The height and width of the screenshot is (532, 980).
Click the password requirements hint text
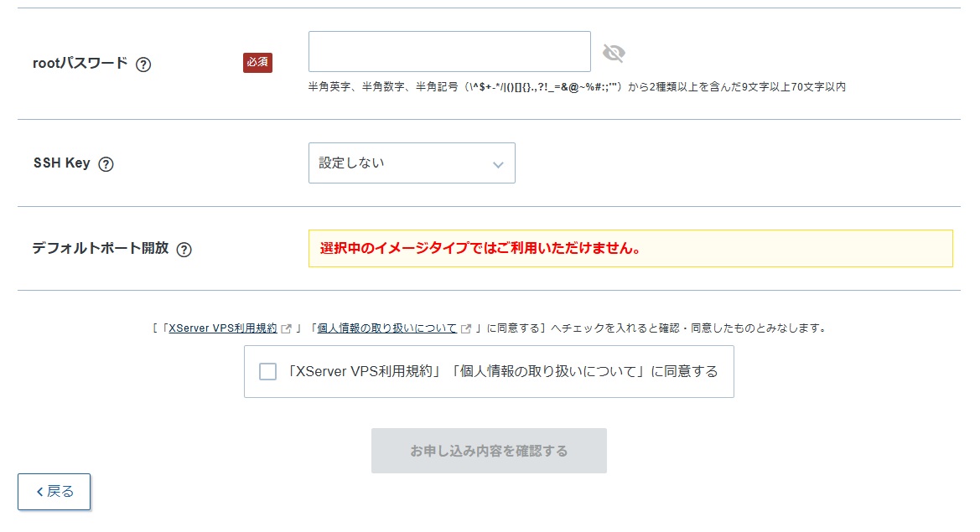[577, 86]
